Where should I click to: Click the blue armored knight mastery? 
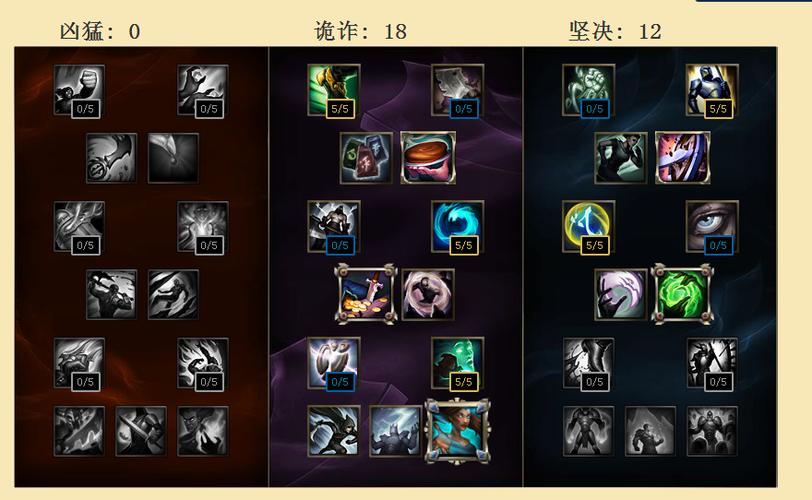pyautogui.click(x=712, y=90)
